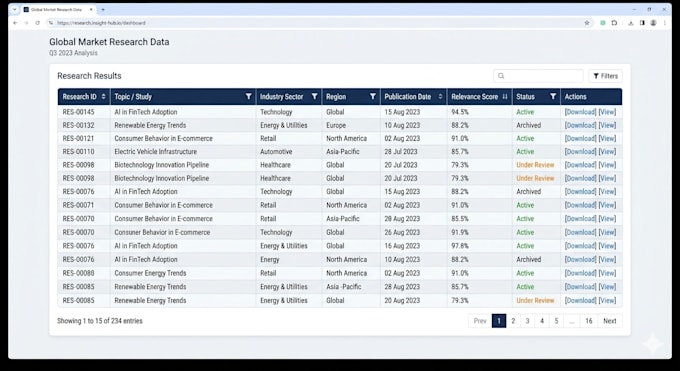Reload the page with the refresh icon
The width and height of the screenshot is (680, 371).
[38, 23]
